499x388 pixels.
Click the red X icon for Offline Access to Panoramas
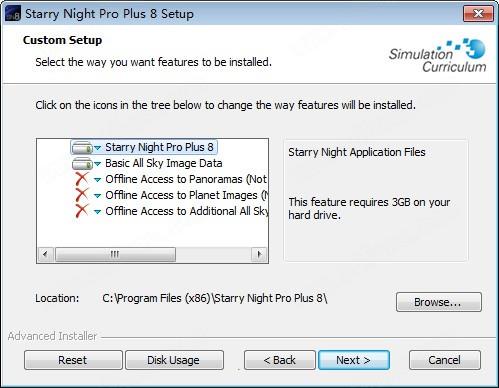click(82, 179)
